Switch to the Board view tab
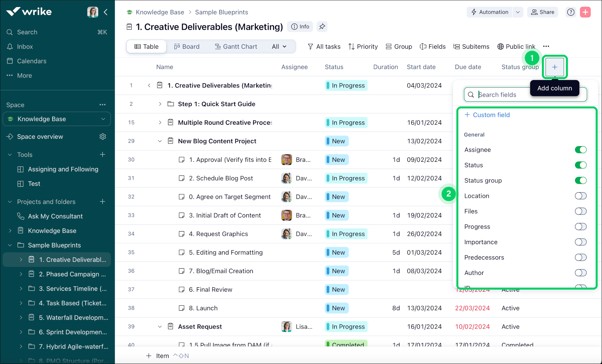Viewport: 602px width, 364px height. (187, 46)
